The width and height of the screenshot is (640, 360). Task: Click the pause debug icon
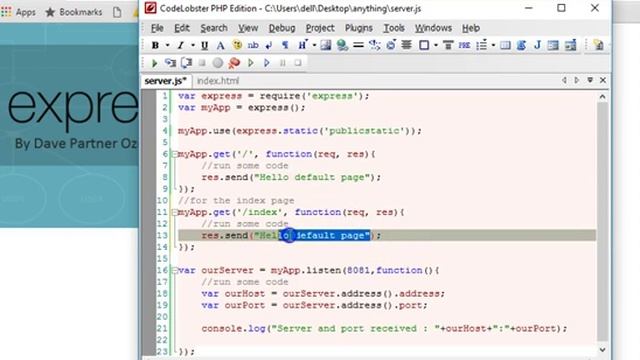click(x=282, y=63)
